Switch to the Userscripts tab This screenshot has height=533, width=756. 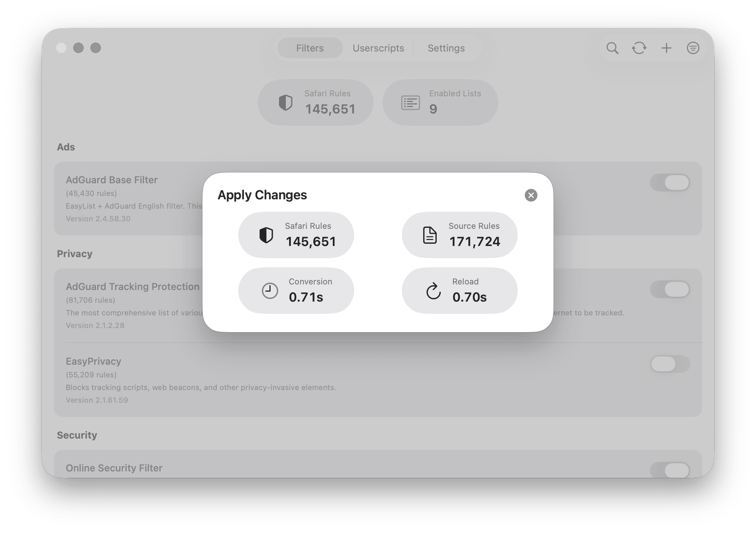378,48
